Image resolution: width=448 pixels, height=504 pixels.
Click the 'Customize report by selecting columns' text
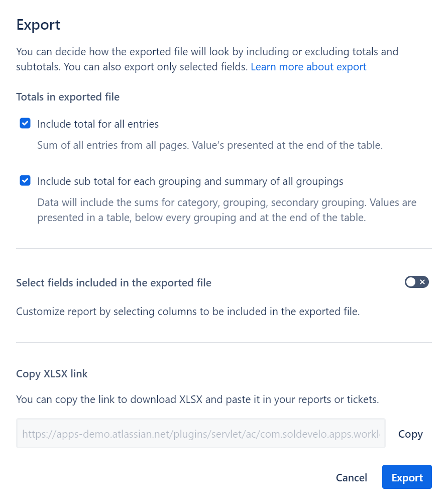[188, 312]
